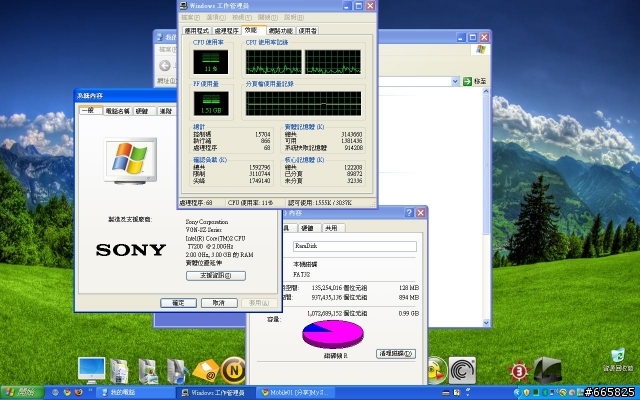Click the Sony Corporation manufacturer text
640x400 pixels.
click(207, 222)
